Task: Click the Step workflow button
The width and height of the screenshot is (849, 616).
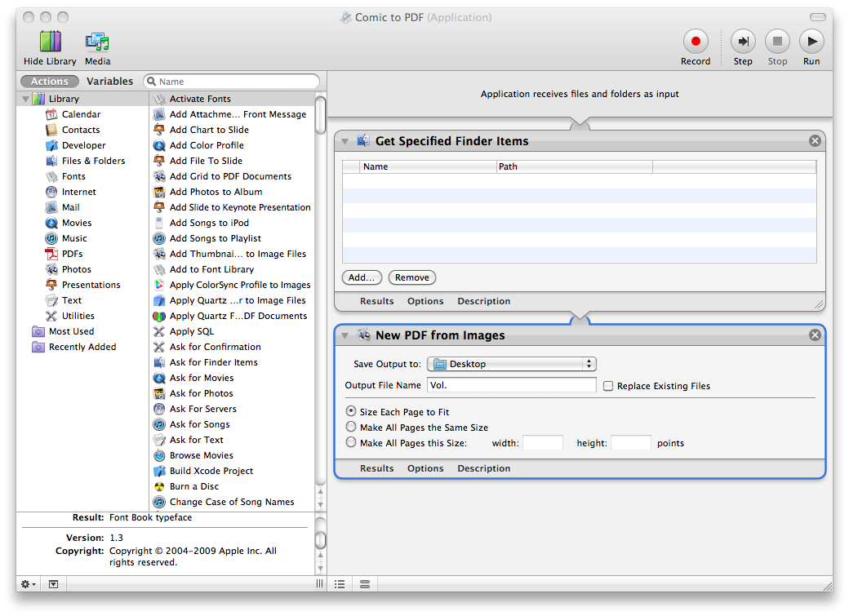Action: (743, 41)
